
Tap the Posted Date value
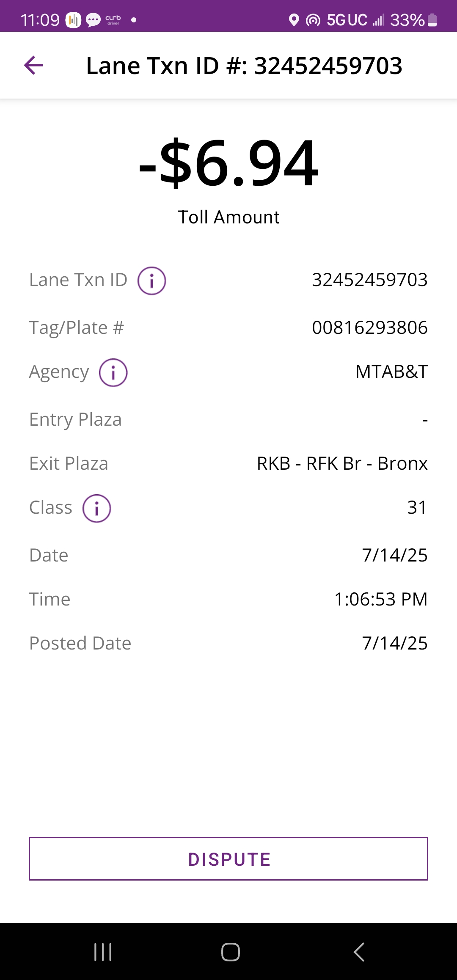click(x=394, y=643)
